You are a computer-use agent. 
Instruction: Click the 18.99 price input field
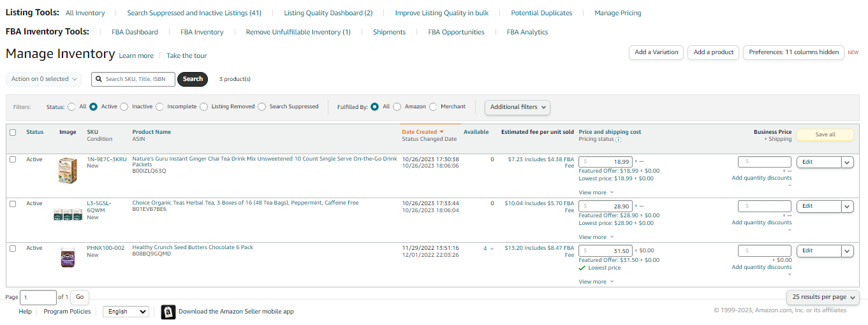[x=606, y=162]
